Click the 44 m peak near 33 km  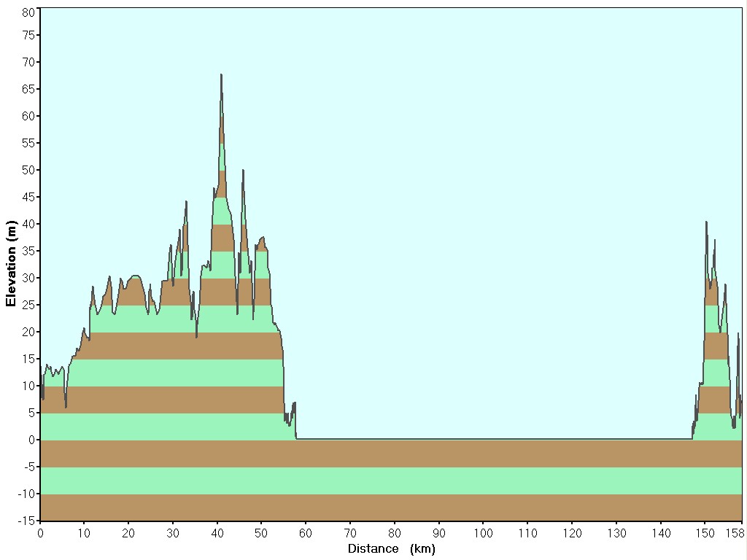click(x=186, y=202)
